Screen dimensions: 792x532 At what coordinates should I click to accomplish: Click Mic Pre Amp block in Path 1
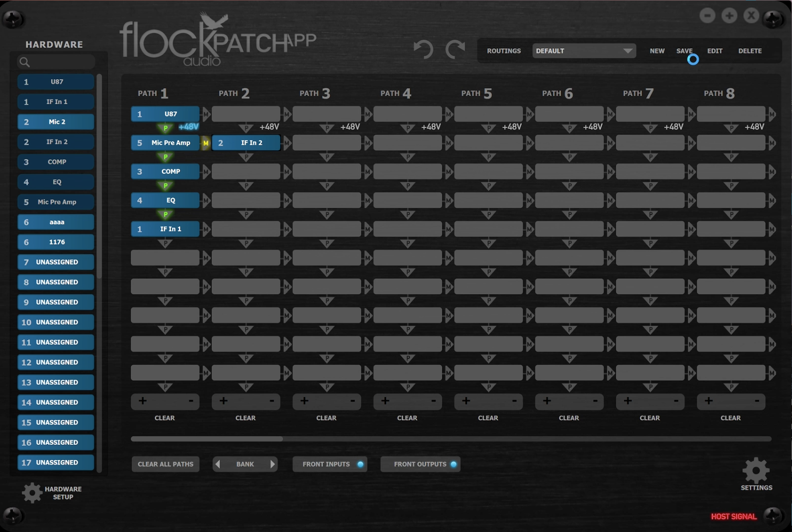165,143
